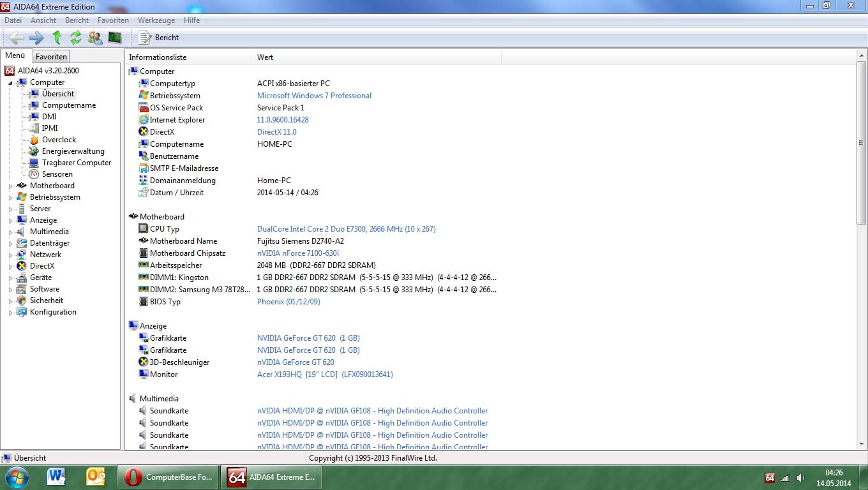Click the Forward arrow toolbar icon

tap(36, 38)
